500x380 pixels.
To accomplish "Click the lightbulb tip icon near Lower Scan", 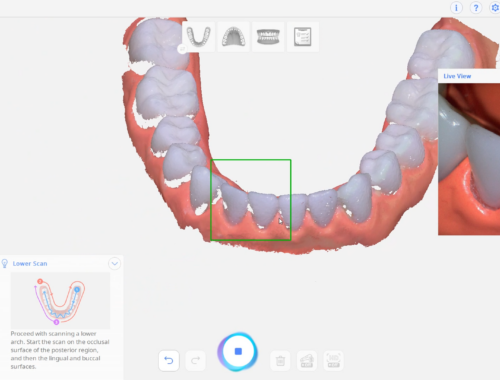I will [5, 264].
